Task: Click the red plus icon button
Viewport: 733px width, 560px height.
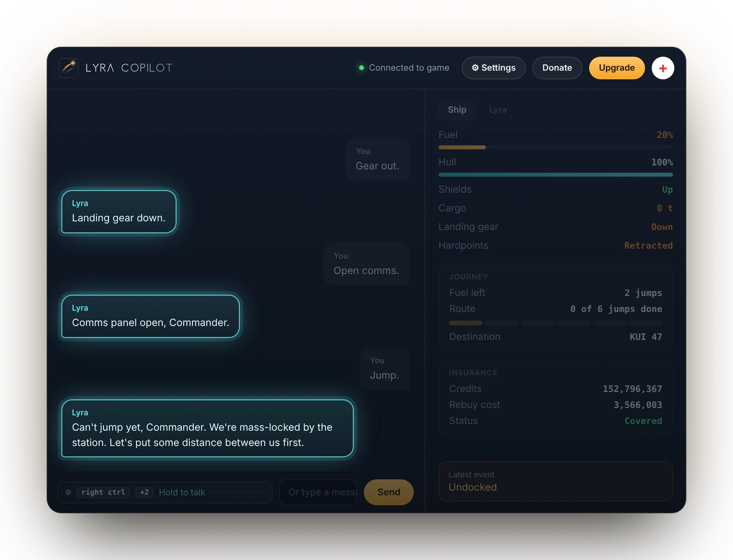Action: [x=662, y=68]
